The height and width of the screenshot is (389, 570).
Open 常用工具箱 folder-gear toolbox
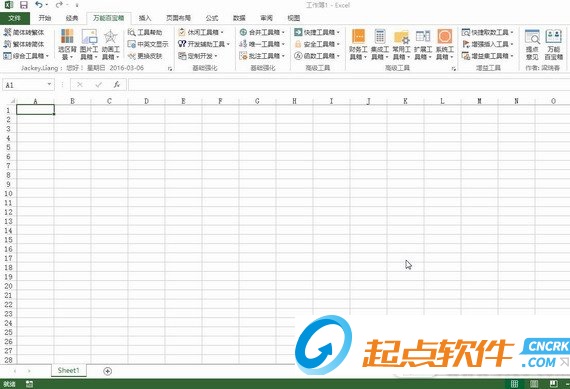tap(401, 44)
